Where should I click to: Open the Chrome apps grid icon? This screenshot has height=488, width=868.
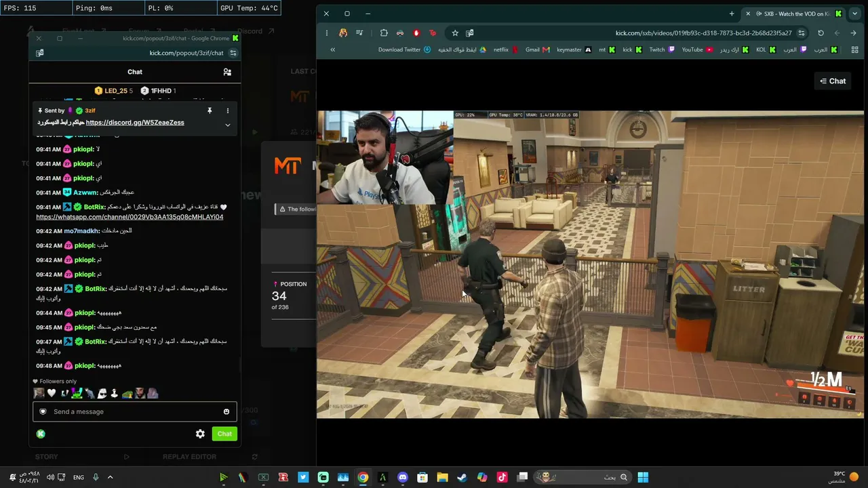point(854,49)
